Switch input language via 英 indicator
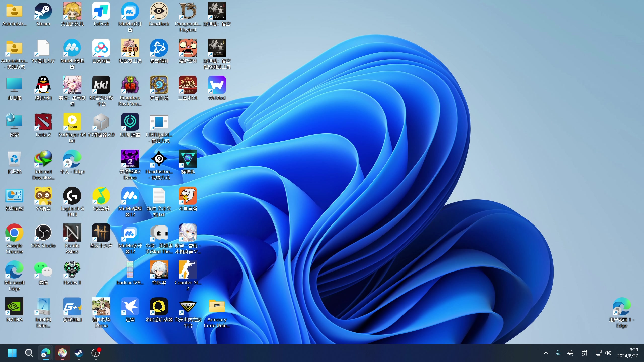The image size is (644, 362). (x=570, y=353)
